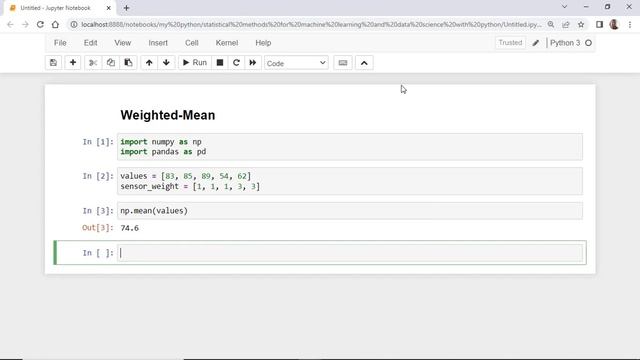
Task: Click the localhost address bar
Action: point(311,24)
